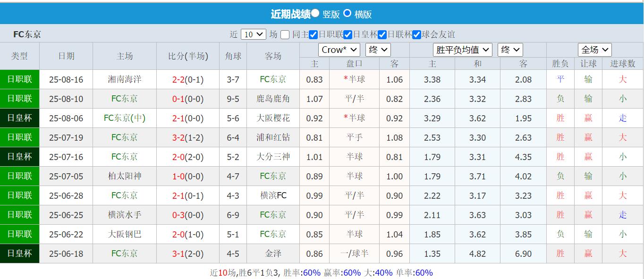Click the 日皇杯 label in the 25-08-06 row
The image size is (644, 279).
click(x=19, y=118)
